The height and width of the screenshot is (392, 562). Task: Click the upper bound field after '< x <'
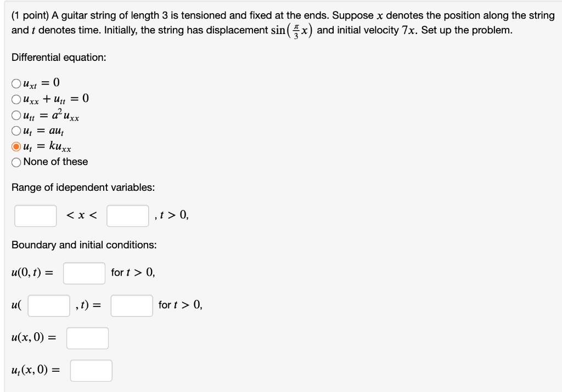(128, 216)
